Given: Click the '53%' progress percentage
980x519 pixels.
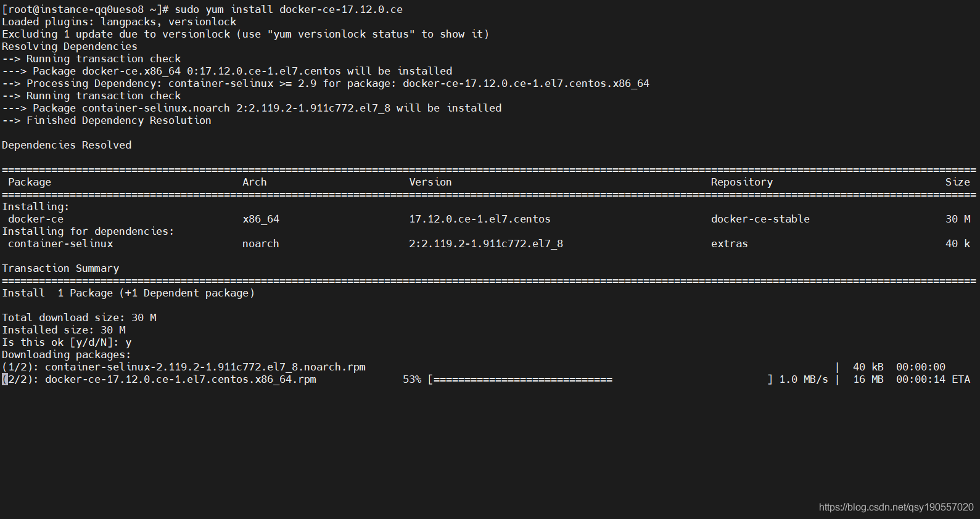Looking at the screenshot, I should pyautogui.click(x=412, y=379).
